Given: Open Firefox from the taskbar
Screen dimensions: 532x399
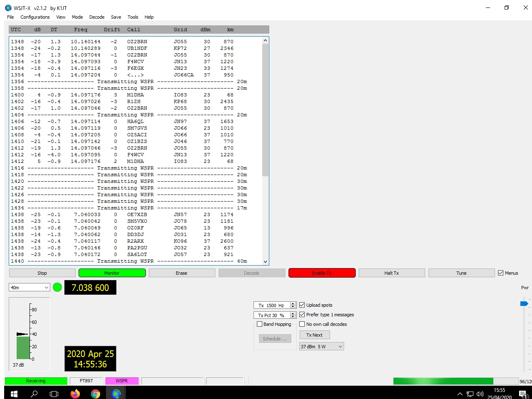Looking at the screenshot, I should pos(75,394).
